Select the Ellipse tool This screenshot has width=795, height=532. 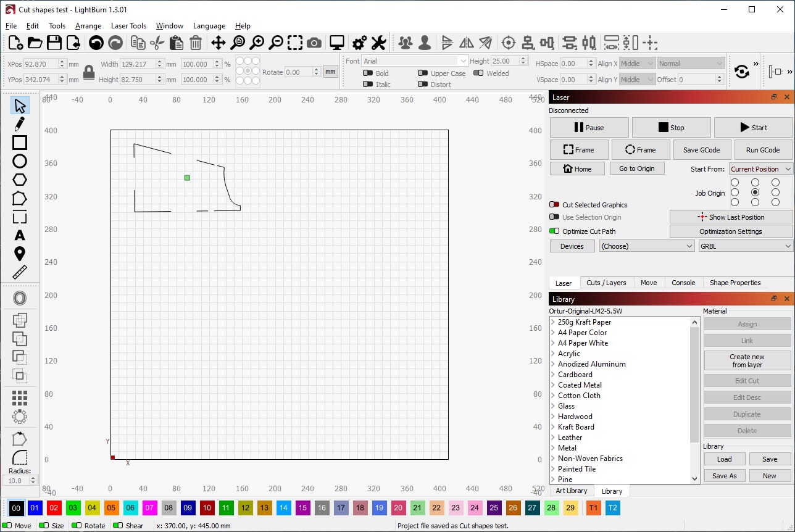[x=20, y=161]
